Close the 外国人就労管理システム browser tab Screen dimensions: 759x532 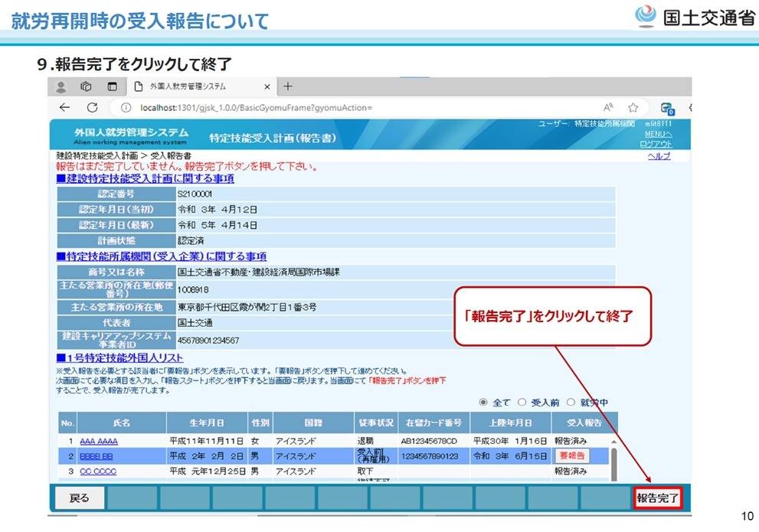point(267,86)
